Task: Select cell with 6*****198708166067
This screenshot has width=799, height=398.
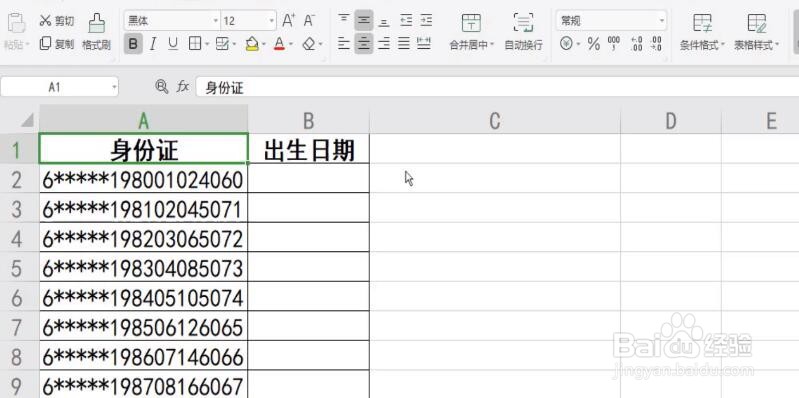Action: [144, 384]
